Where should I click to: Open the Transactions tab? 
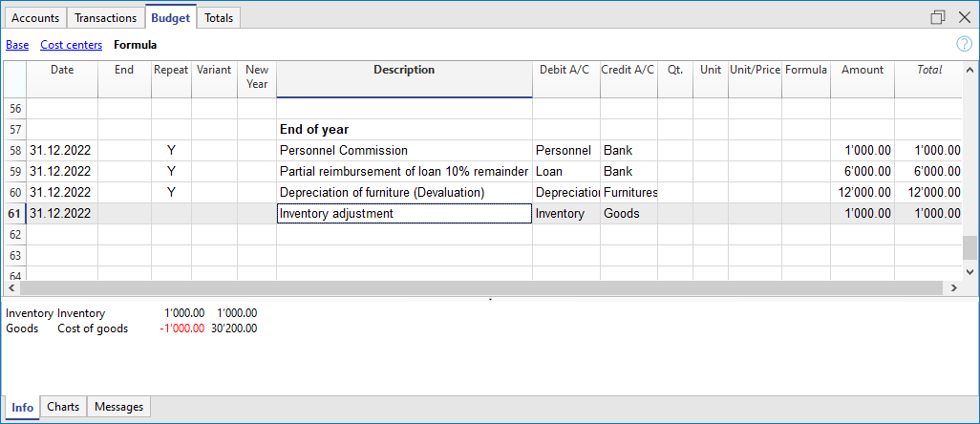coord(105,17)
